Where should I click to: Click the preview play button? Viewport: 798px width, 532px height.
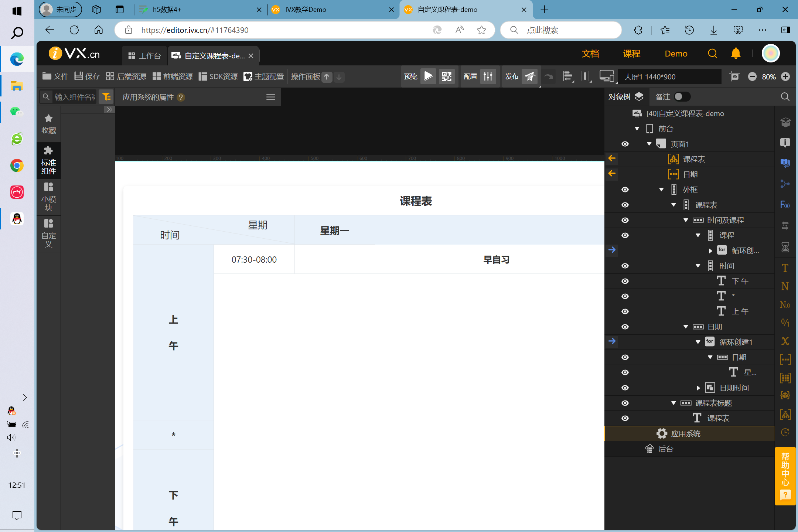coord(428,76)
